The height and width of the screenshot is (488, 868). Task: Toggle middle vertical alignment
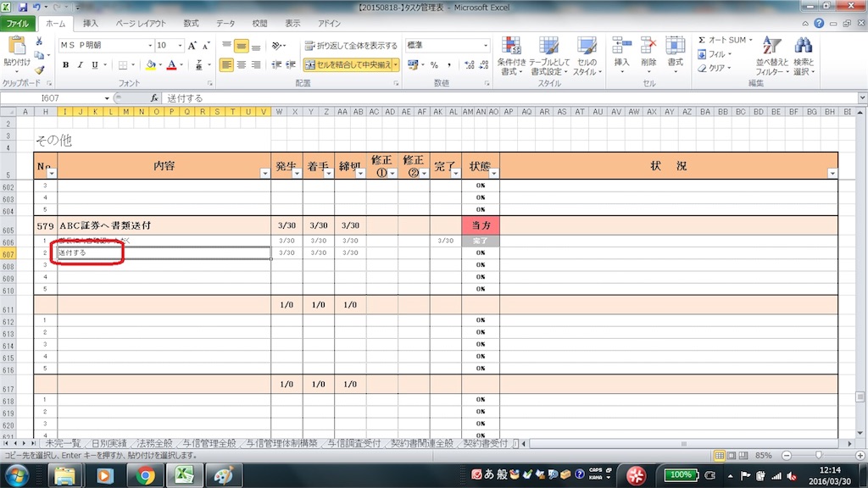click(x=242, y=46)
